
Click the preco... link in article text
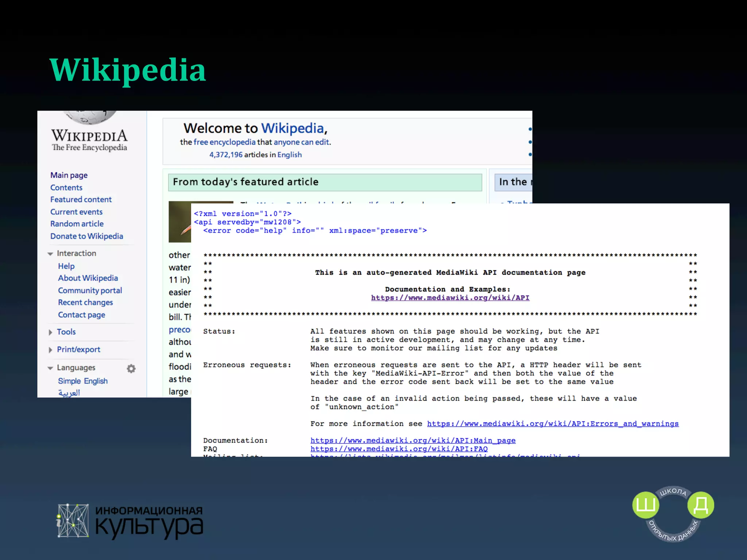[180, 330]
